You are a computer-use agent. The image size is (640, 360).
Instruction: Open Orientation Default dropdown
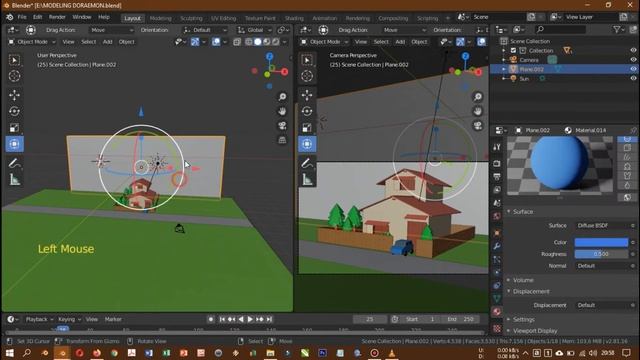click(x=205, y=30)
